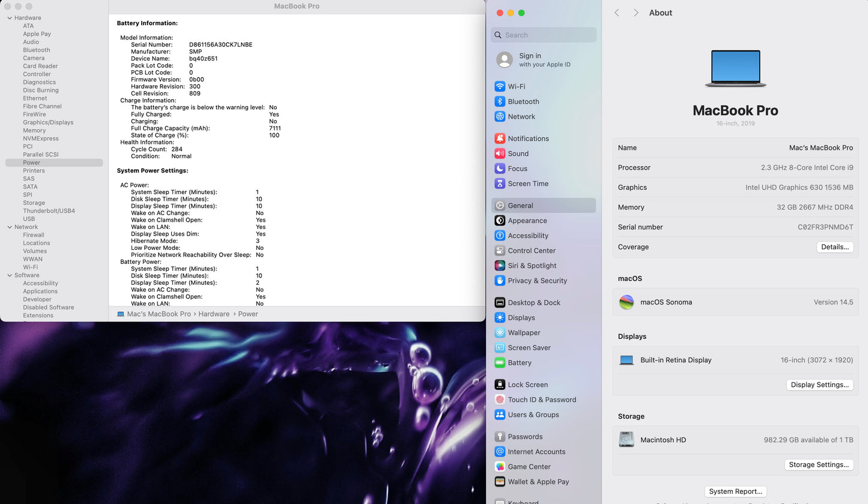Select Display Settings in Settings sidebar
Viewport: 868px width, 504px height.
[x=521, y=318]
